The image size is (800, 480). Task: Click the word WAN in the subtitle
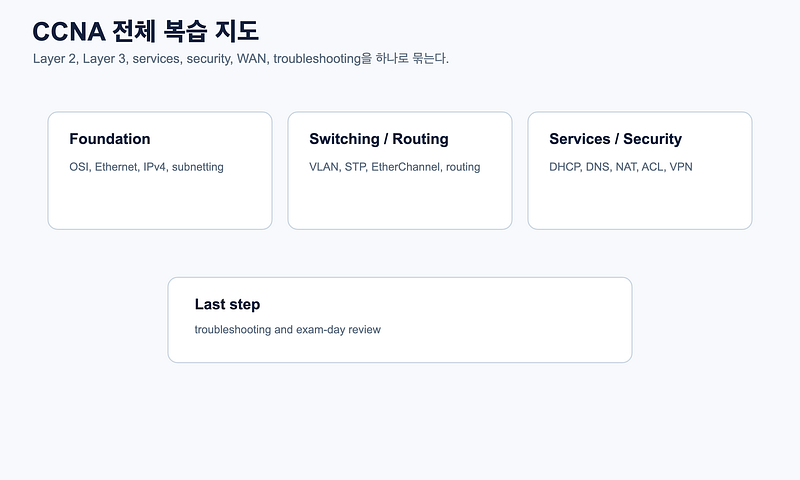pos(251,59)
